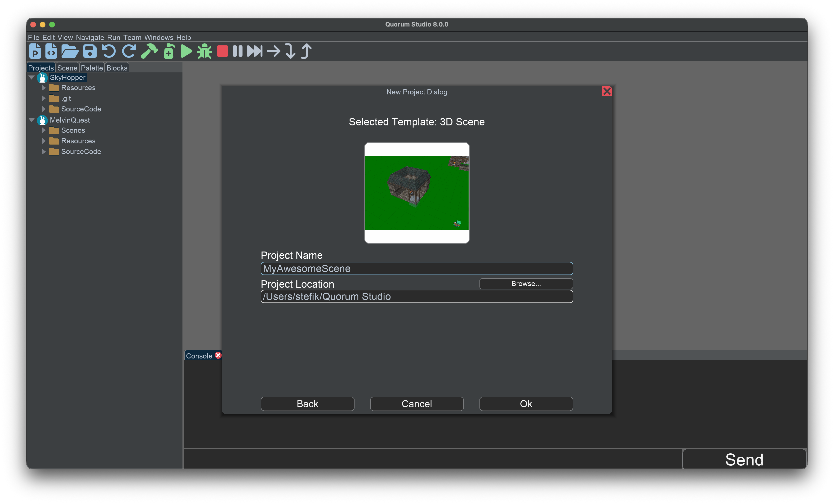Switch to the Blocks tab
This screenshot has height=504, width=834.
point(117,68)
